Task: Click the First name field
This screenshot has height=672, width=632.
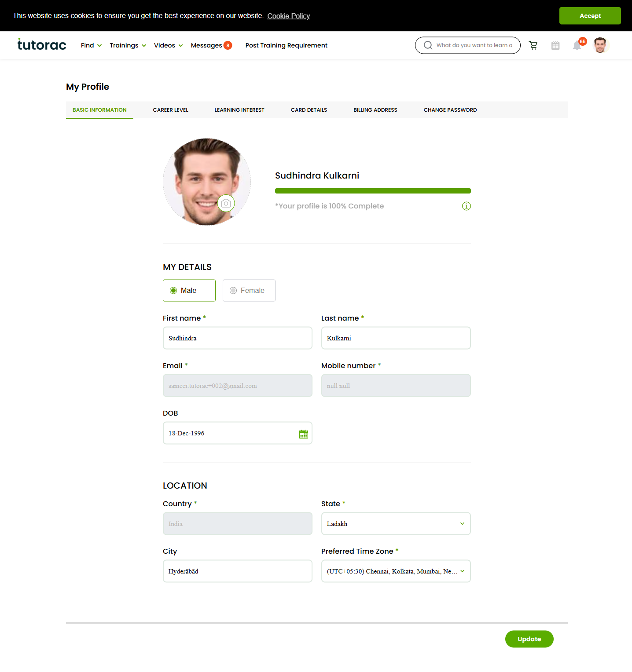Action: 238,338
